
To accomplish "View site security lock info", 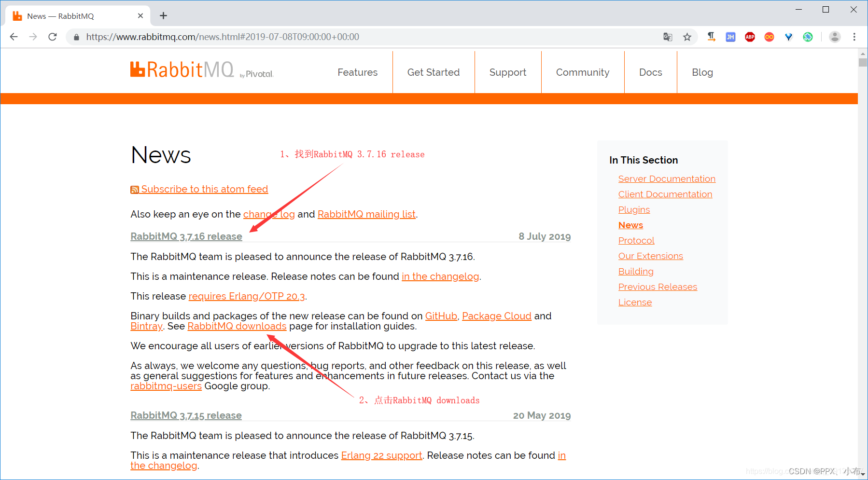I will [76, 37].
